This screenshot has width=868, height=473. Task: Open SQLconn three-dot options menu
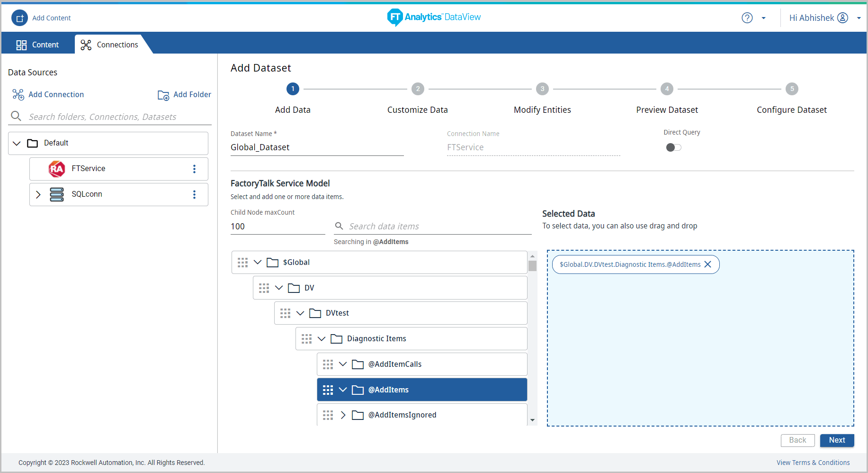[x=194, y=194]
